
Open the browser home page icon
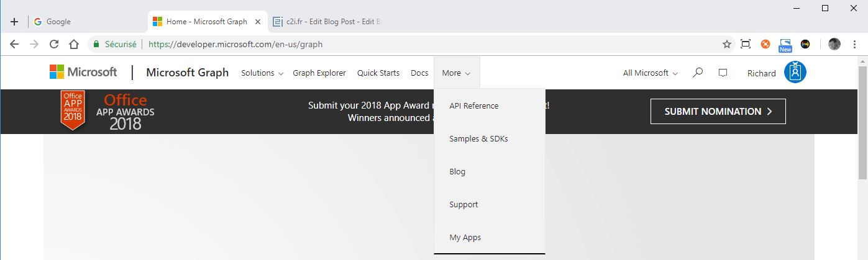point(73,44)
